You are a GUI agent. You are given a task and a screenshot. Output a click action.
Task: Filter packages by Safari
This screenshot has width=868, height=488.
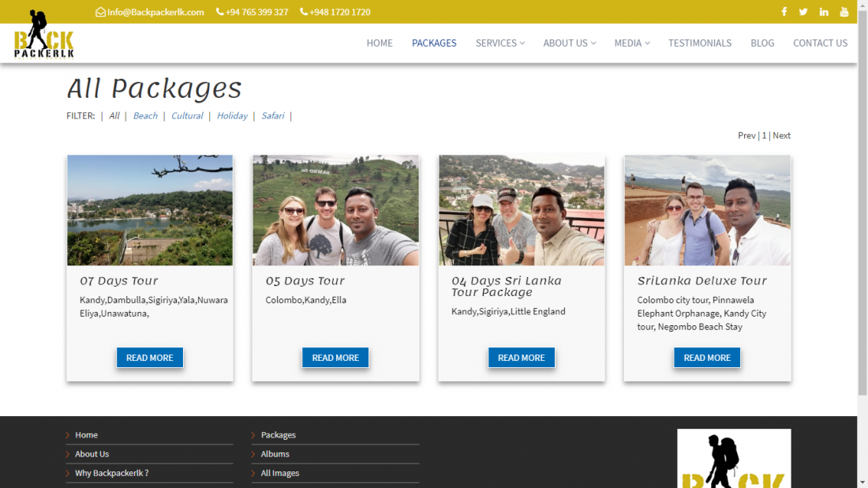[x=273, y=116]
